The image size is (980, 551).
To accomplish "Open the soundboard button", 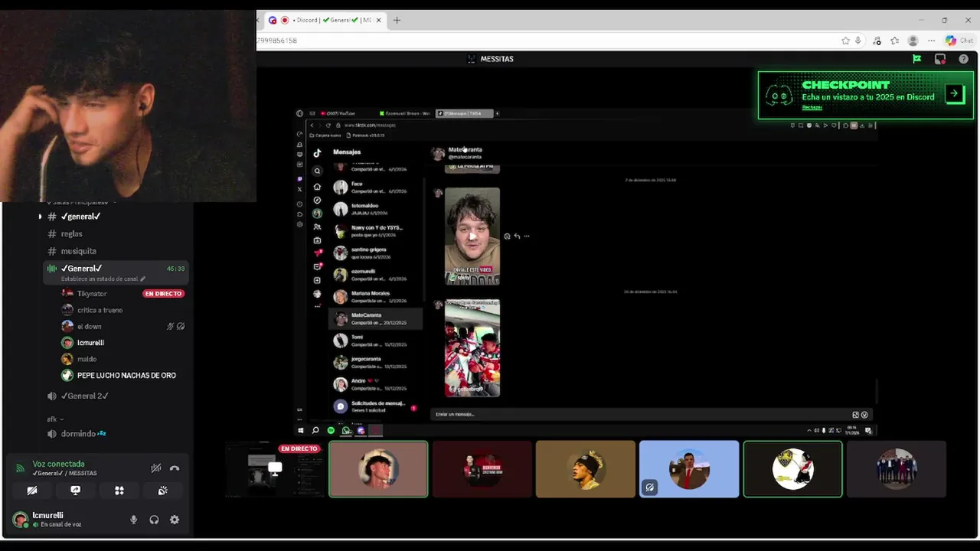I will coord(162,491).
